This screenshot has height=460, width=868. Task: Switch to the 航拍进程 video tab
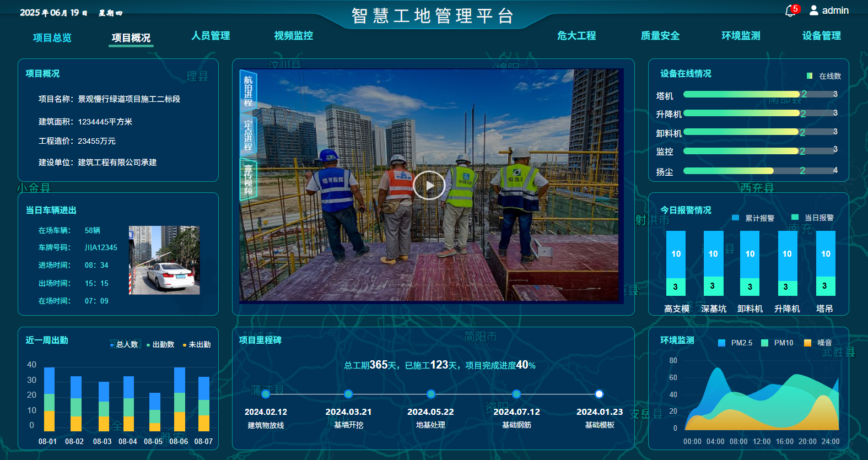pos(248,91)
